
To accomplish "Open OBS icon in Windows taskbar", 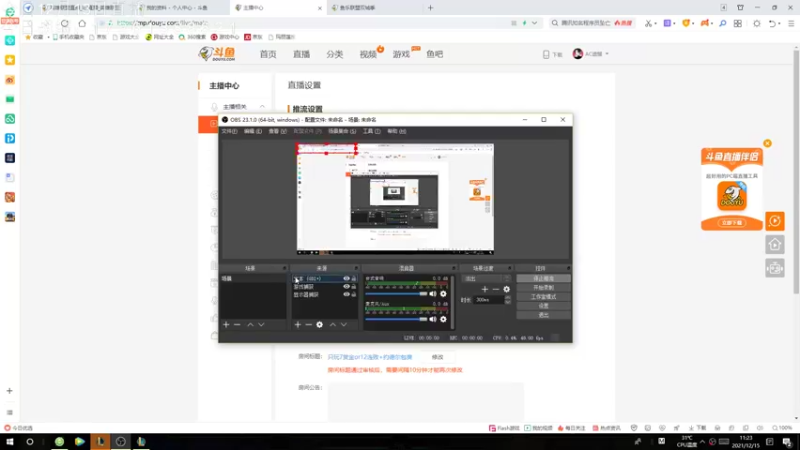I will click(120, 441).
